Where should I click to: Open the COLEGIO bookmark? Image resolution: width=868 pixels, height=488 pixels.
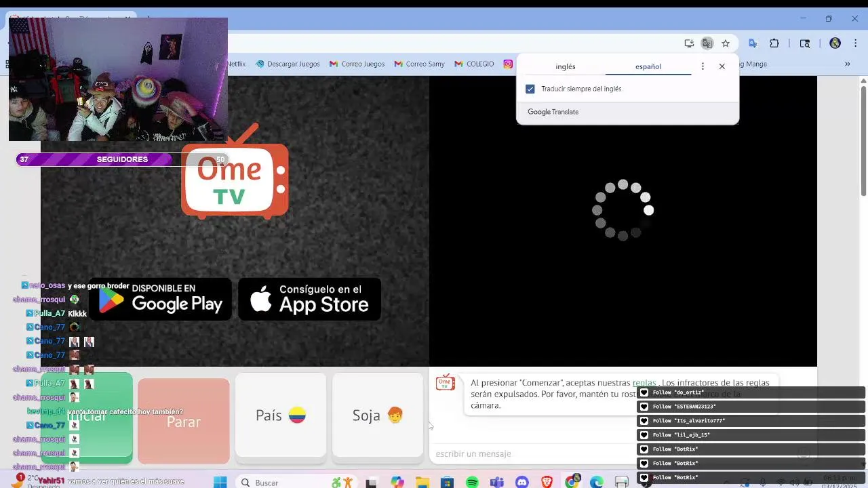coord(474,64)
